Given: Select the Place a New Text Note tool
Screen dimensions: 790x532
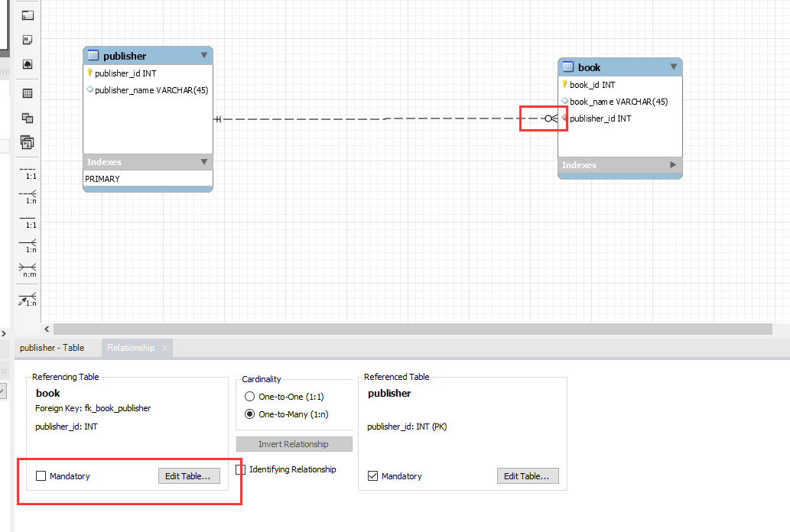Looking at the screenshot, I should point(27,39).
